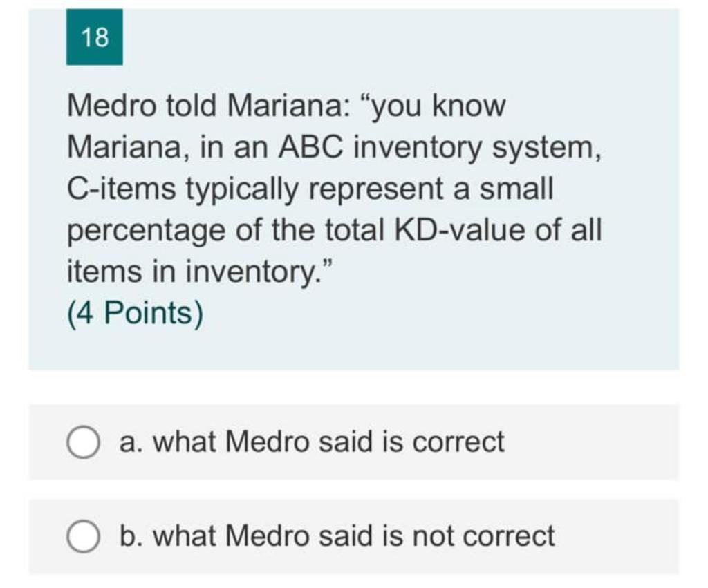Click the 'C-items typically represent' line

310,189
